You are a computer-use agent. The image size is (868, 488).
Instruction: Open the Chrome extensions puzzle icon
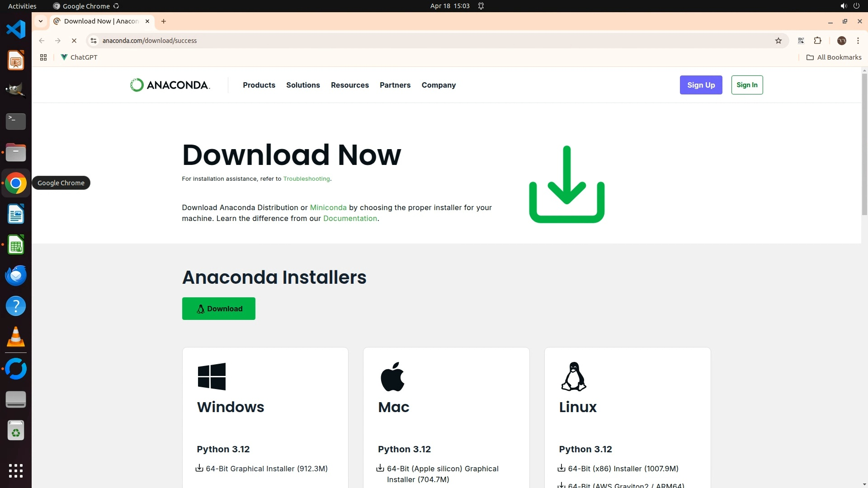pos(817,41)
